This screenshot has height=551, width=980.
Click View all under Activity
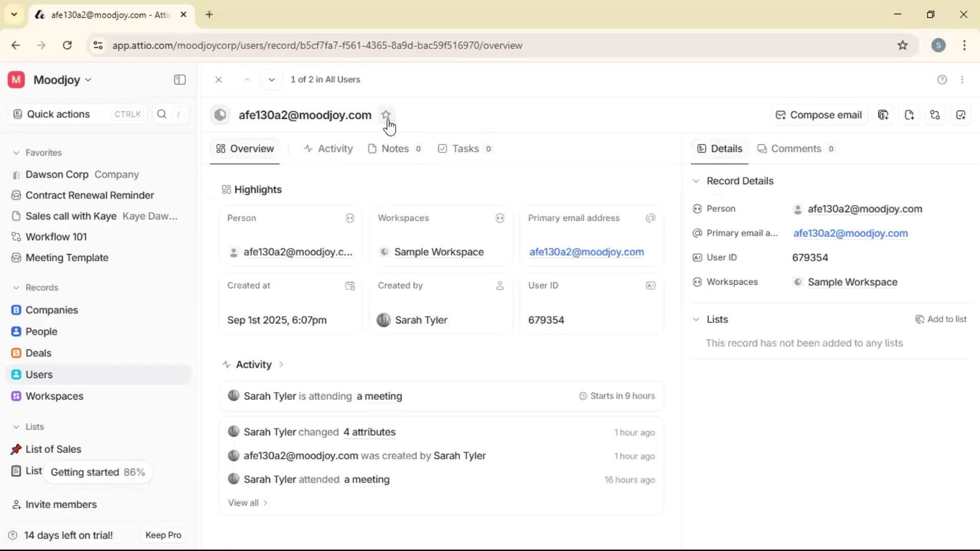pyautogui.click(x=247, y=503)
